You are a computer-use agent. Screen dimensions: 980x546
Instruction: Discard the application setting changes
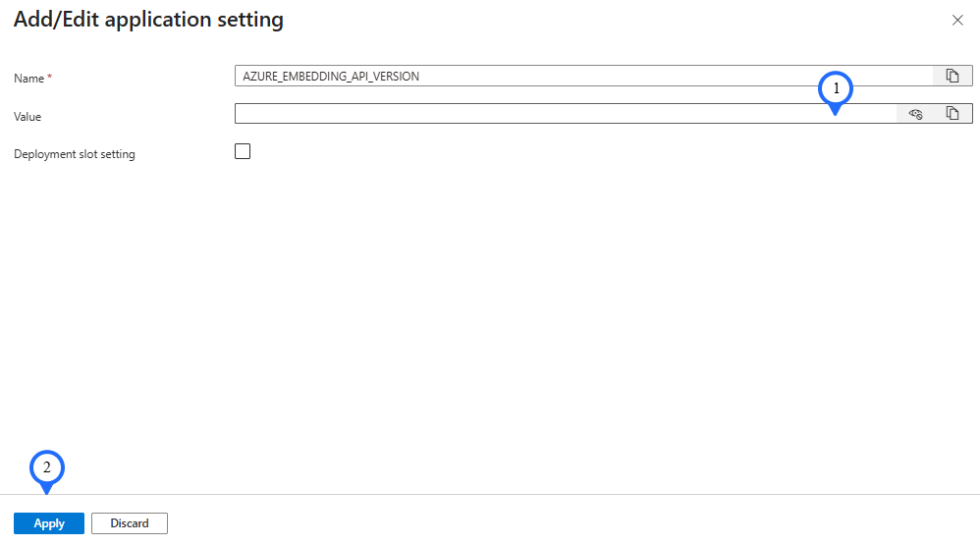130,523
